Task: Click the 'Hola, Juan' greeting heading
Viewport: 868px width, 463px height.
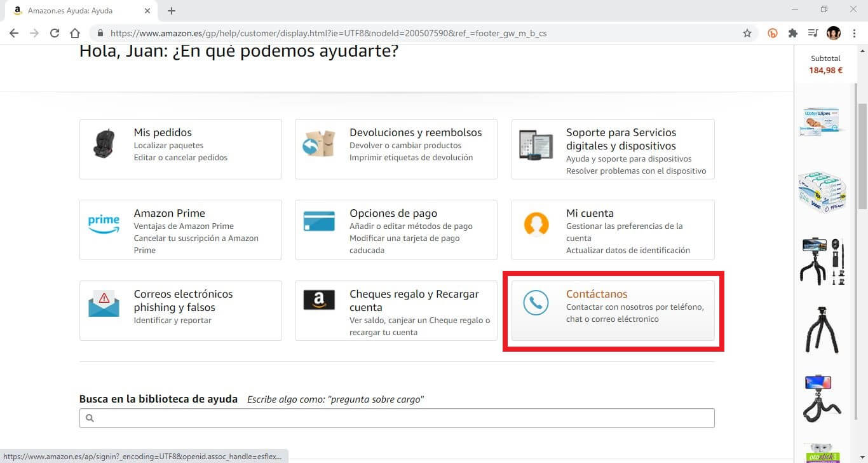Action: tap(239, 51)
